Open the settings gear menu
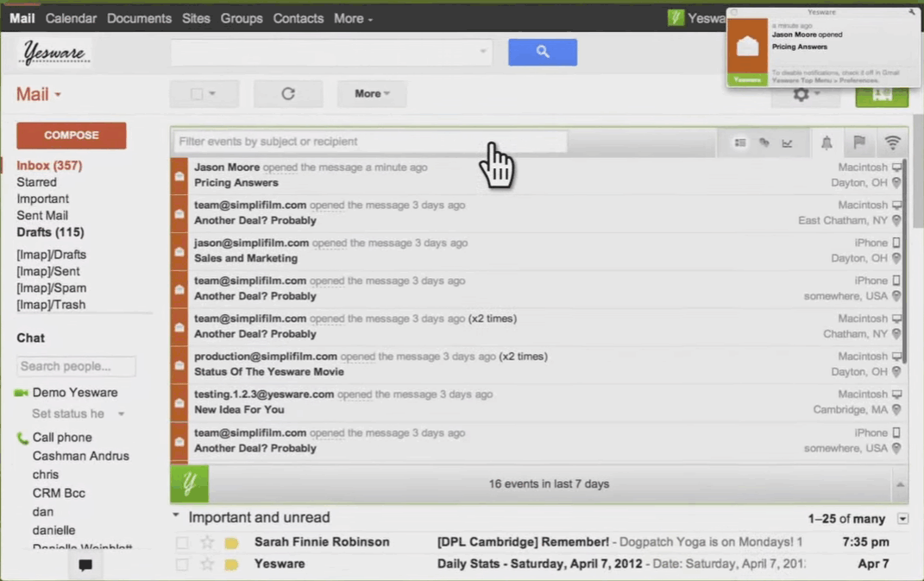 point(805,94)
